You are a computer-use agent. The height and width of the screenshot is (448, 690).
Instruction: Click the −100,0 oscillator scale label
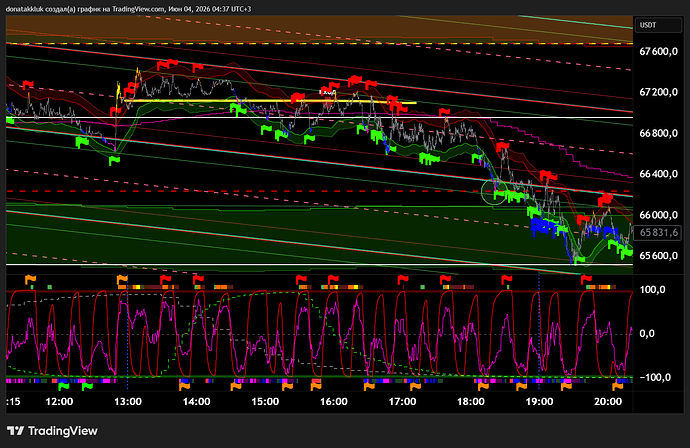(655, 378)
